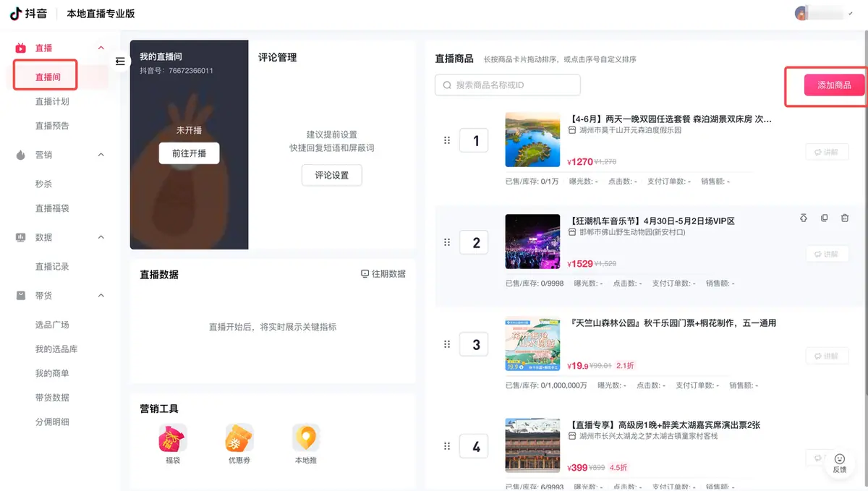Viewport: 868px width, 491px height.
Task: Click the price ¥1270 of product 1
Action: [x=580, y=162]
